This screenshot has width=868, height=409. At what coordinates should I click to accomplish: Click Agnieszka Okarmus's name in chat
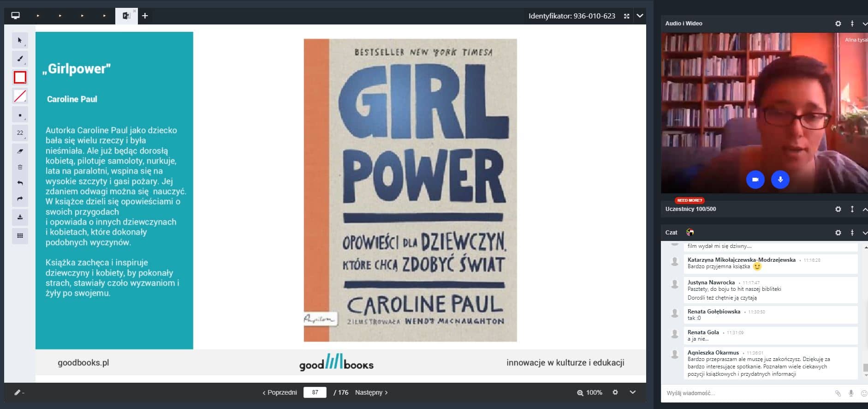[x=713, y=353]
